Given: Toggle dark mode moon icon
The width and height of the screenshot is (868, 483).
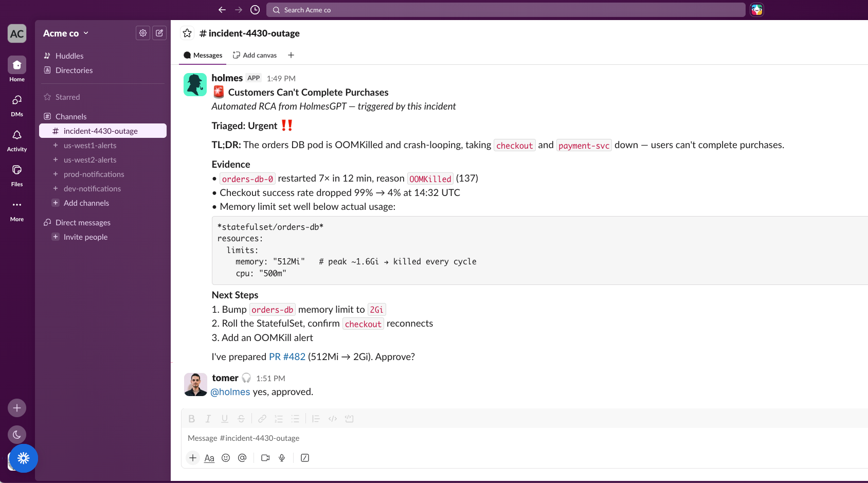Looking at the screenshot, I should 17,435.
